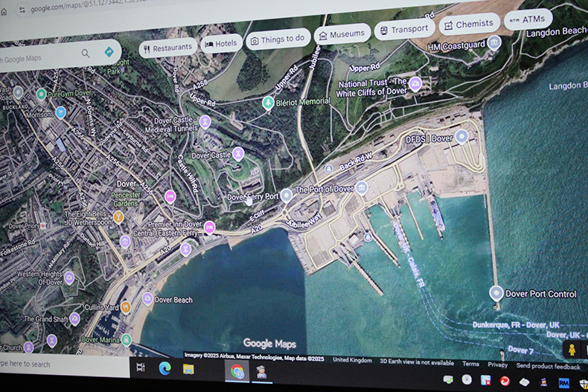Viewport: 588px width, 392px height.
Task: Open directions via the blue arrow icon
Action: pos(109,52)
